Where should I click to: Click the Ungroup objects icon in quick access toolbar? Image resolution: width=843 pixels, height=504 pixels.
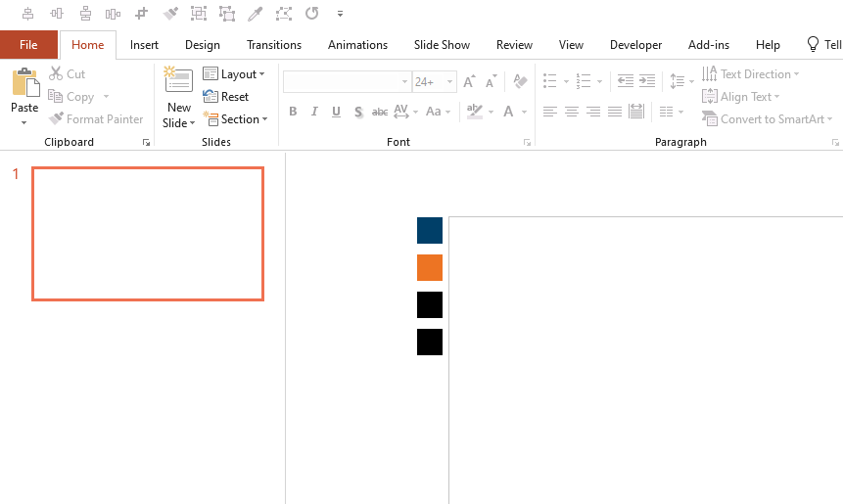227,14
